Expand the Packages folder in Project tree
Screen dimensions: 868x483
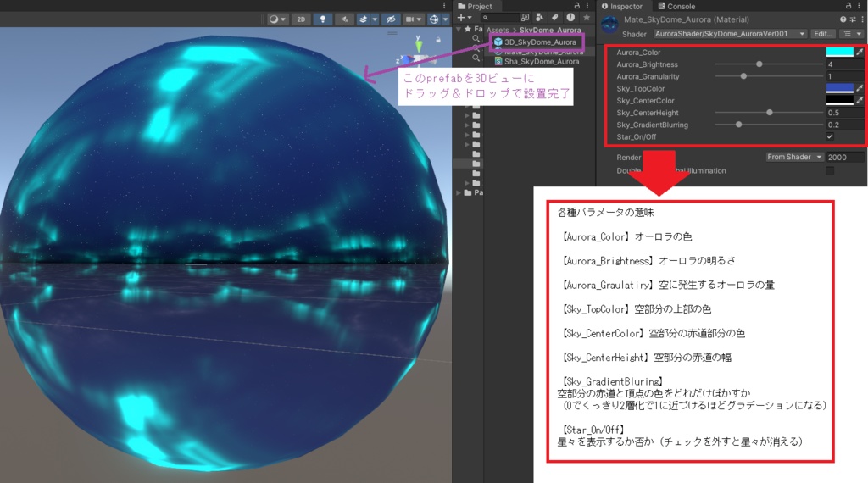coord(459,192)
